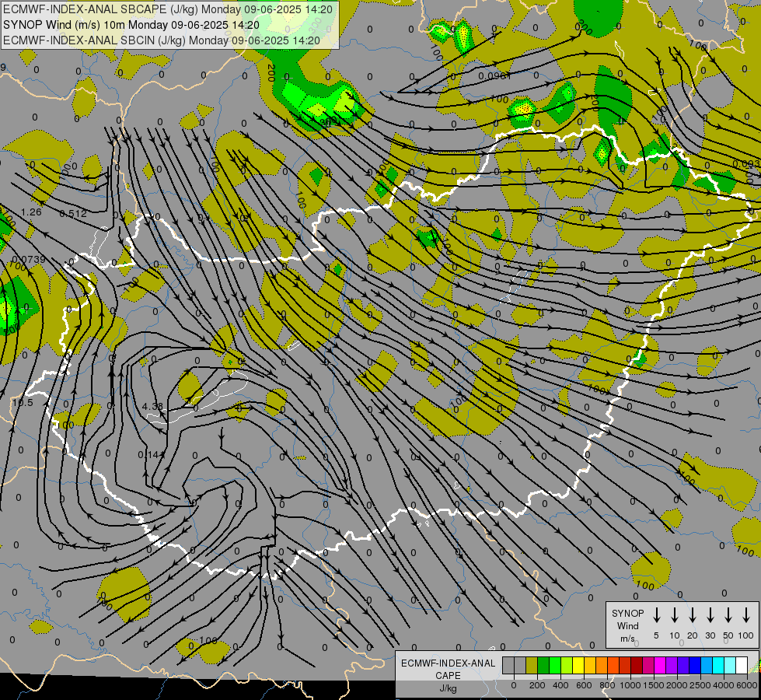761x700 pixels.
Task: Pick the 100 m/s wind legend arrow
Action: pyautogui.click(x=746, y=615)
